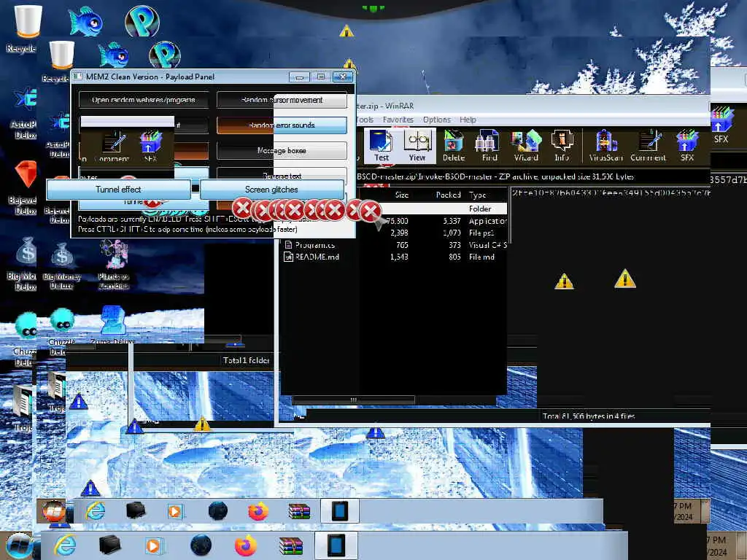
Task: Click the Comment icon beside VirusScan
Action: [x=648, y=145]
